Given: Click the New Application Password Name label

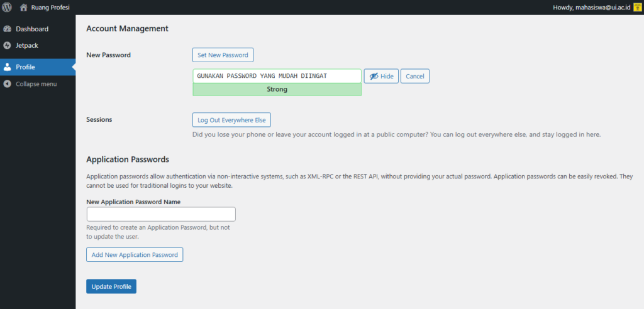Looking at the screenshot, I should [x=133, y=202].
